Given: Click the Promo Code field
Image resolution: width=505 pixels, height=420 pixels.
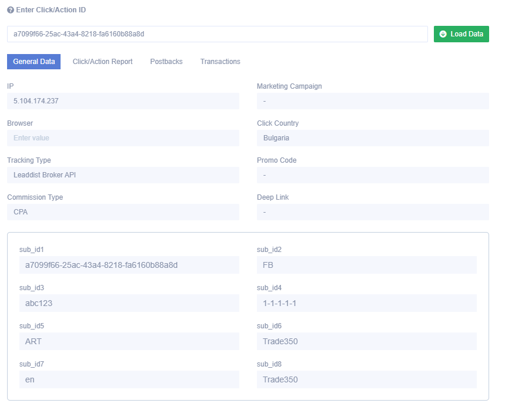Looking at the screenshot, I should [373, 175].
